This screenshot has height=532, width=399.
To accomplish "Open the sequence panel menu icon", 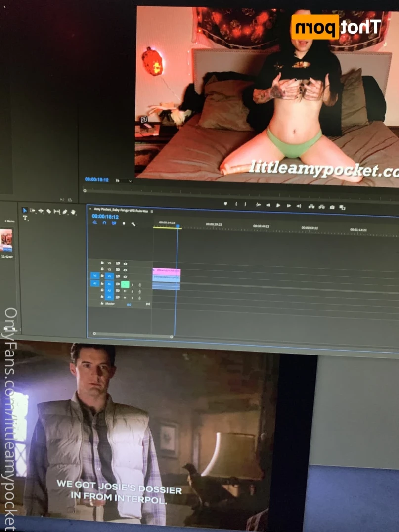I will [152, 212].
